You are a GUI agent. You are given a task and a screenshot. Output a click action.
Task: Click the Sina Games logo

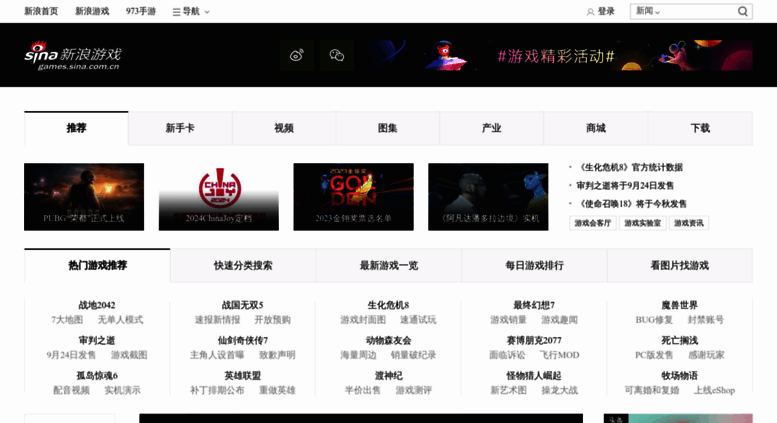tap(73, 55)
